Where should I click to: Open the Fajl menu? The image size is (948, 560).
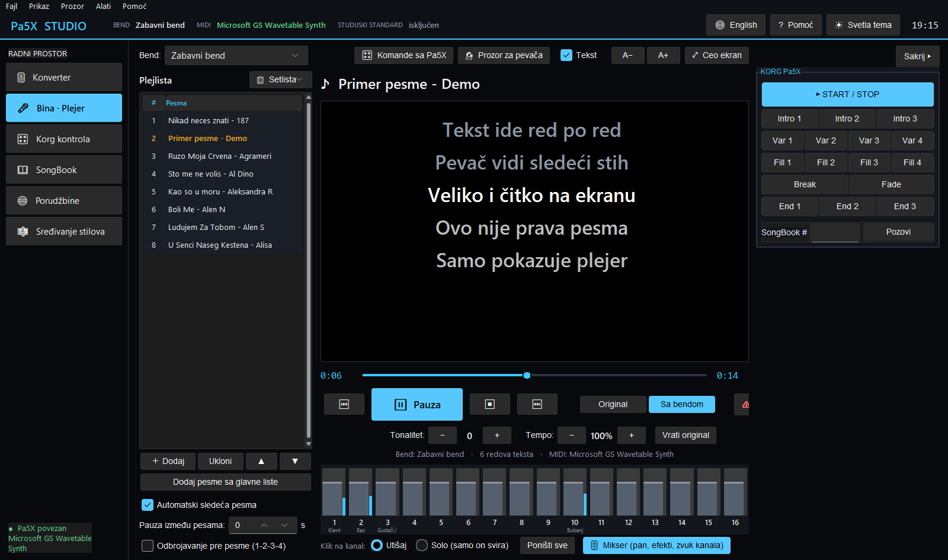[12, 6]
